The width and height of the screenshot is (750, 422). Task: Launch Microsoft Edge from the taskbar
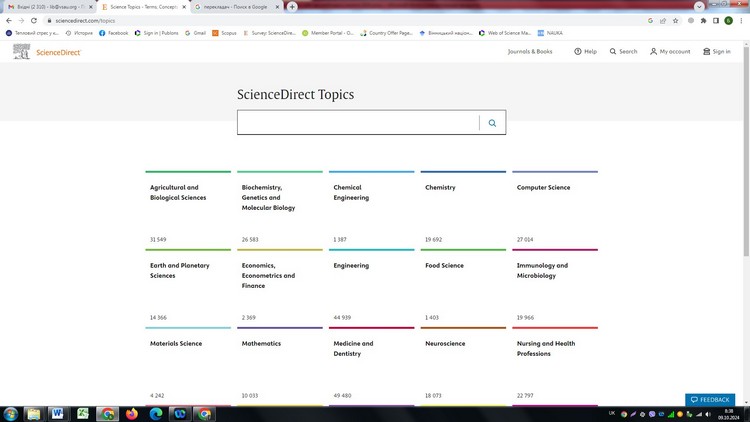click(156, 414)
